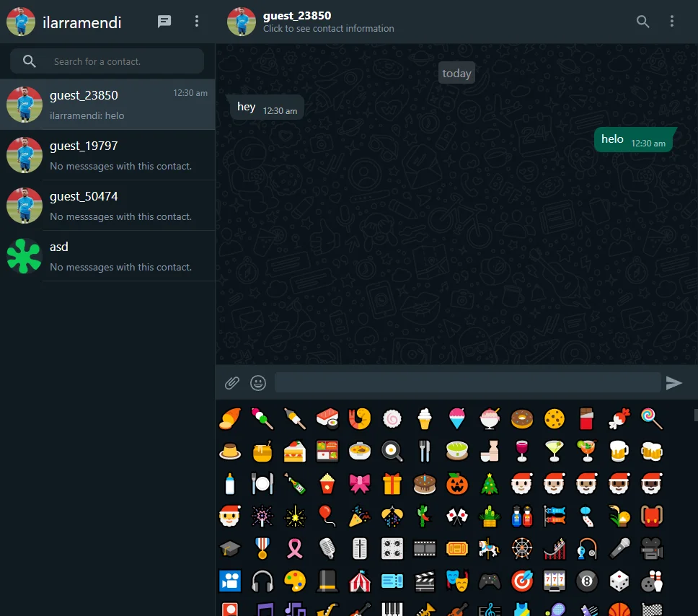Click the 'hey' received message bubble

point(267,107)
